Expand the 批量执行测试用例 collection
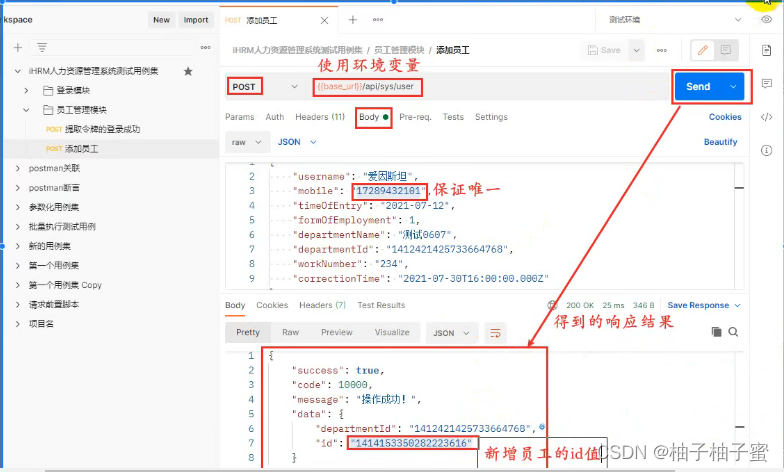 click(x=18, y=226)
